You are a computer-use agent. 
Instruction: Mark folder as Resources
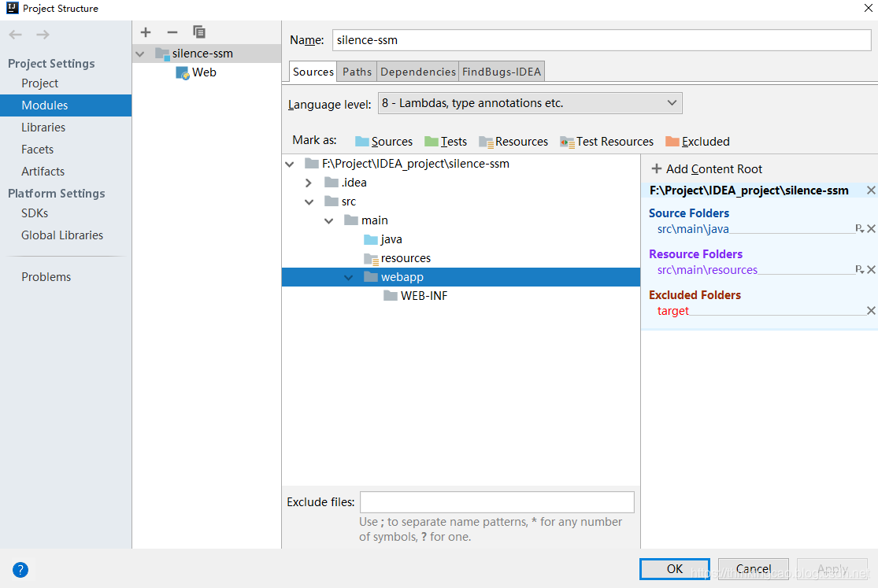click(x=513, y=142)
